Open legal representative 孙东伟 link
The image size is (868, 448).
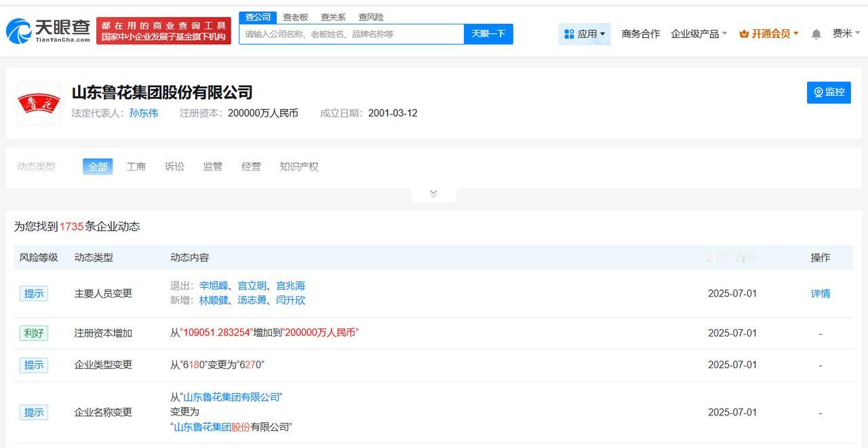(144, 113)
